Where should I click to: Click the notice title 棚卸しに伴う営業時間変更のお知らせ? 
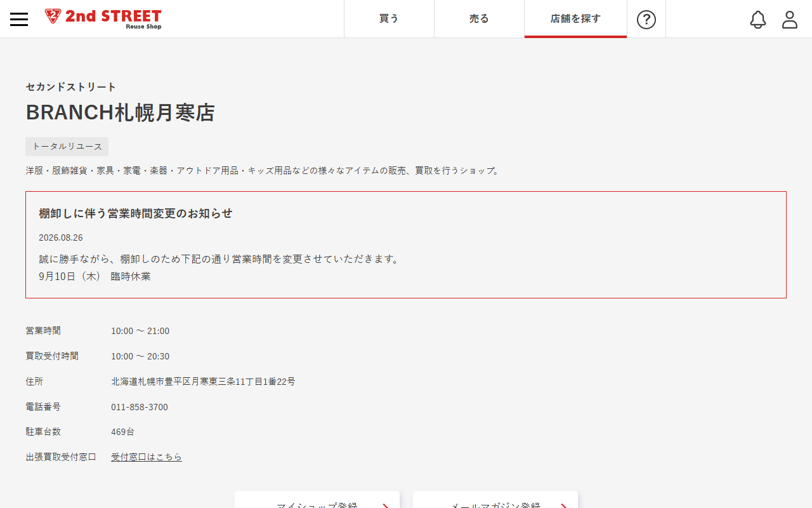pyautogui.click(x=136, y=213)
